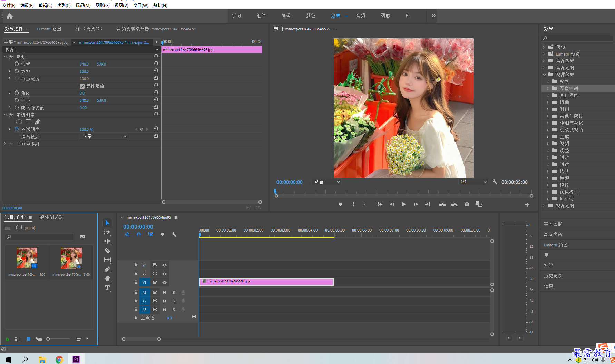Open timeline display settings wrench

click(x=174, y=234)
